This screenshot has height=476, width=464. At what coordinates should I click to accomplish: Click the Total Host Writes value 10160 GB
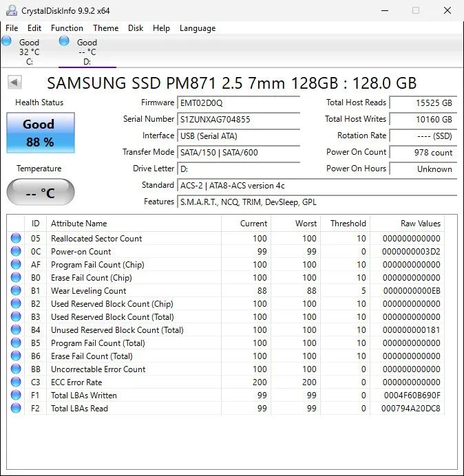coord(423,119)
